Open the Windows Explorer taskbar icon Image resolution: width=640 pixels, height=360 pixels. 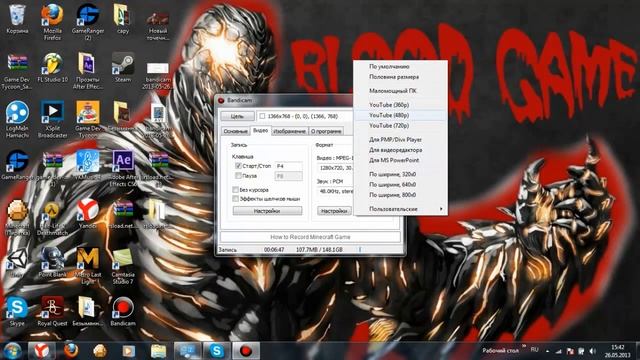tap(158, 351)
